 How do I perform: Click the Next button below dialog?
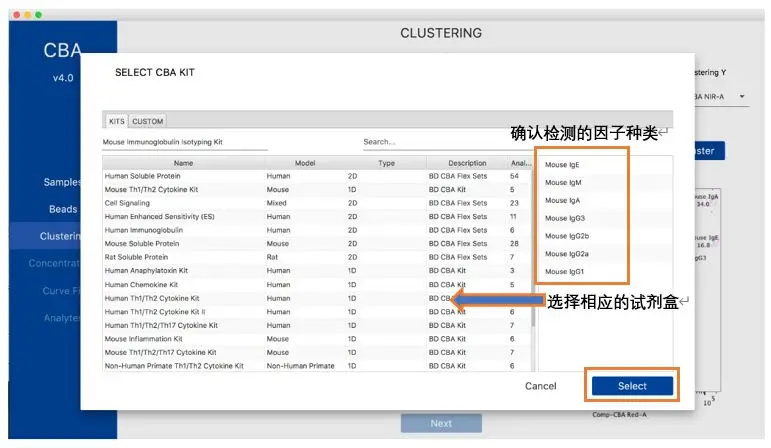441,423
